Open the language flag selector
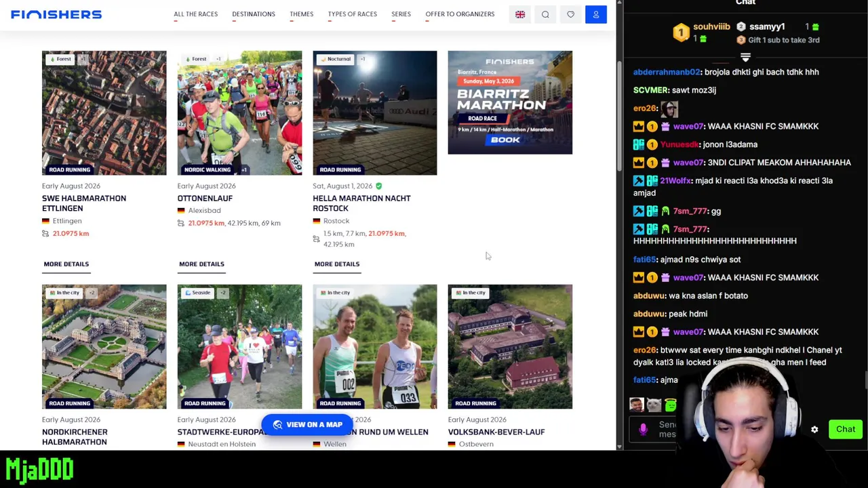 [x=520, y=14]
